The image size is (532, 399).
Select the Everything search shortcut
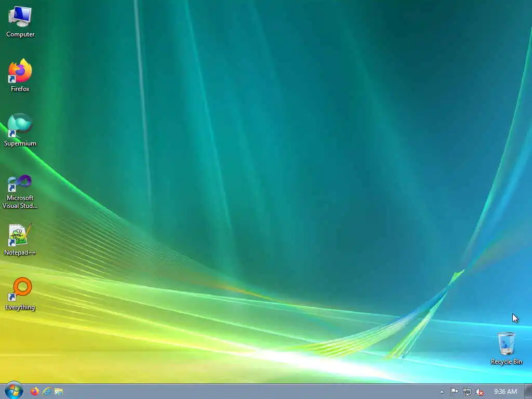coord(20,294)
